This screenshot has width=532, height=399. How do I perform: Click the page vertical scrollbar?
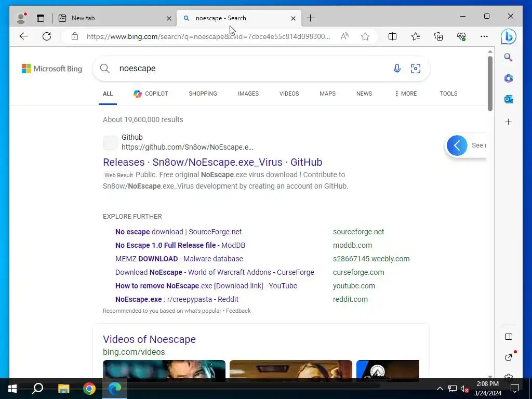pos(490,83)
